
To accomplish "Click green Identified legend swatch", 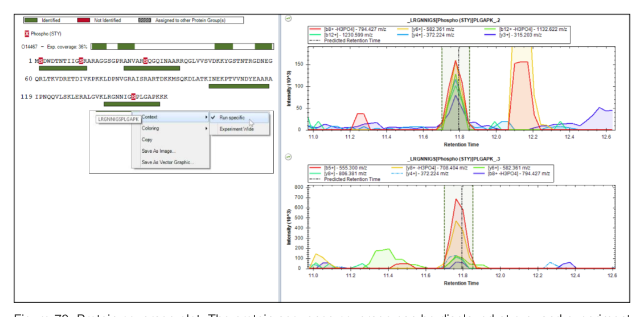I will tap(31, 20).
